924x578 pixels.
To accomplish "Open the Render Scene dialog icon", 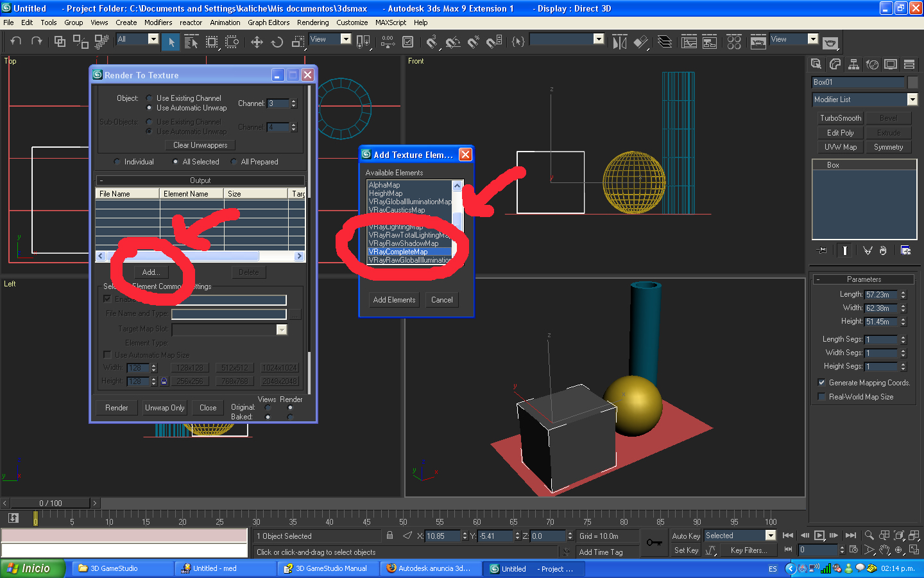I will 758,42.
